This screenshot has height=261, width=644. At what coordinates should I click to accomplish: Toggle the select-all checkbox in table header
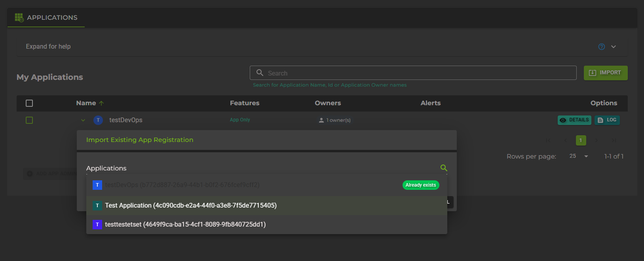tap(29, 103)
